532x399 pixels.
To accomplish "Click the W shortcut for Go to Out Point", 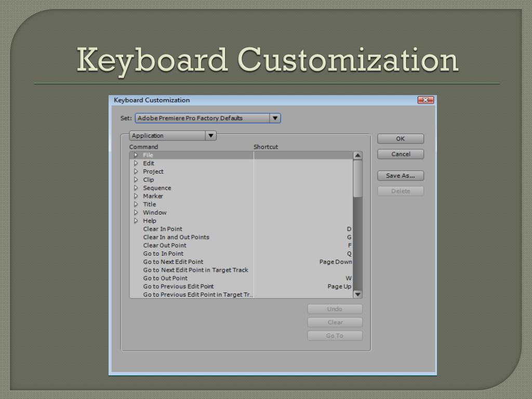I will tap(349, 278).
